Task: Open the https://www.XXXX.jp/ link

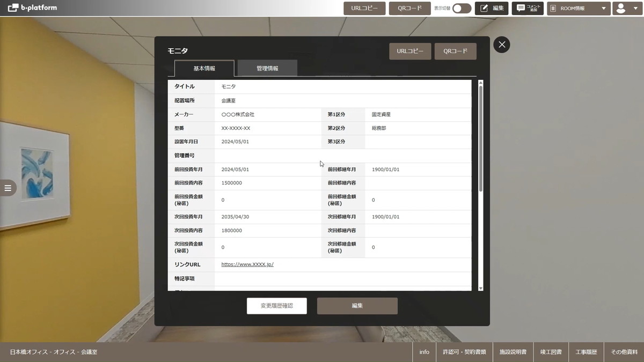Action: (x=246, y=264)
